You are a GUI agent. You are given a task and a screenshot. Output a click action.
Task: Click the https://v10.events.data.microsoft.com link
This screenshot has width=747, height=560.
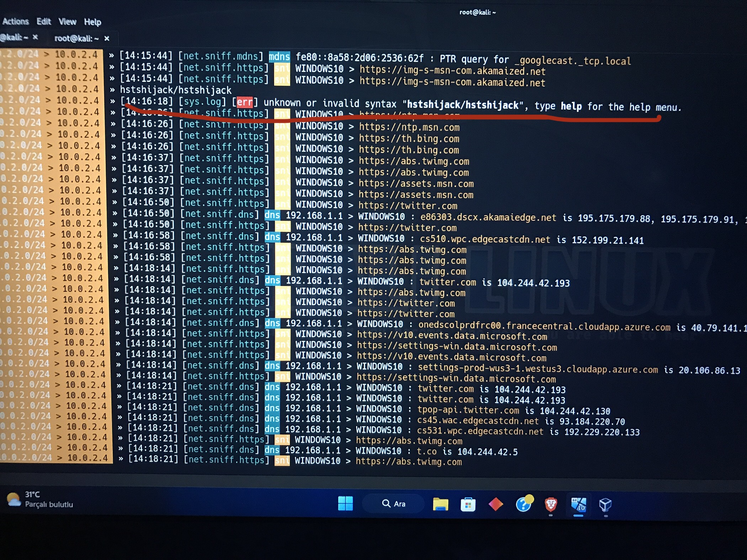[452, 336]
